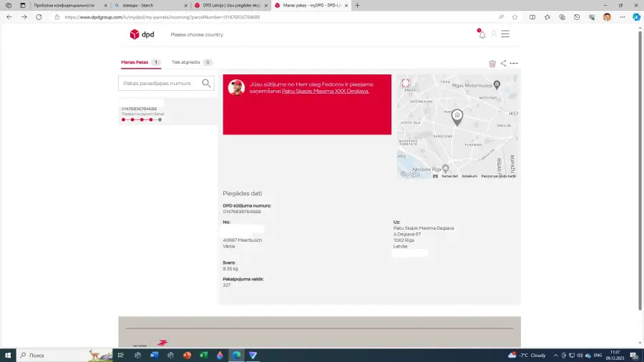Click the page vertical scrollbar
The image size is (644, 362).
pos(640,170)
